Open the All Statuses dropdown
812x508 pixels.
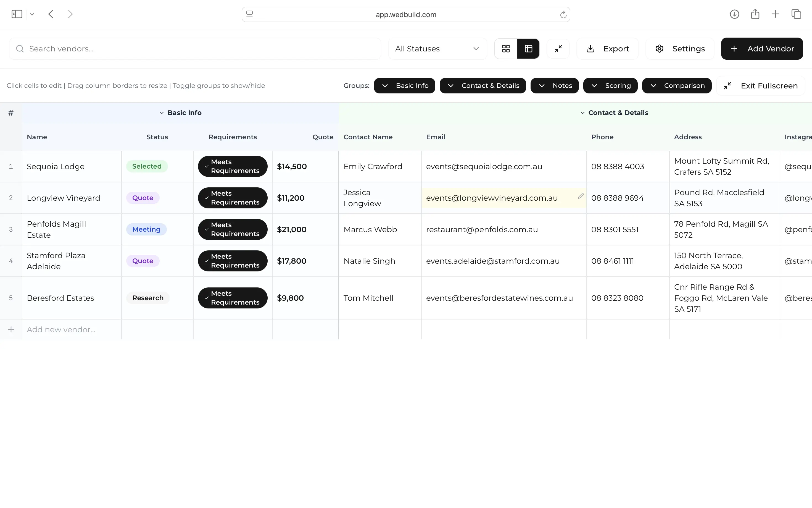437,49
